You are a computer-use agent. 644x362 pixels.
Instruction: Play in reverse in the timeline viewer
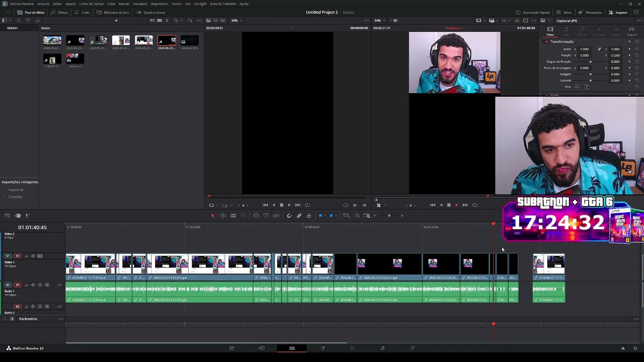pos(441,205)
